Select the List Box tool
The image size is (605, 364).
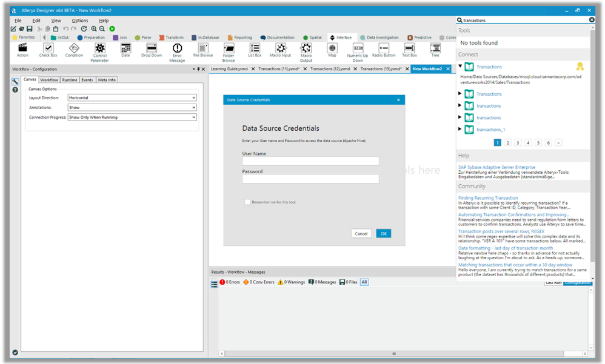[x=255, y=50]
